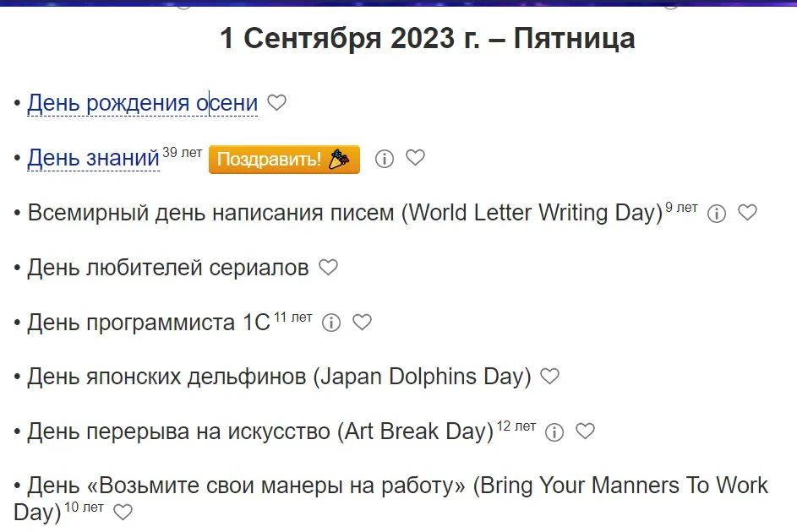
Task: Open info about World Letter Writing Day
Action: pos(717,214)
